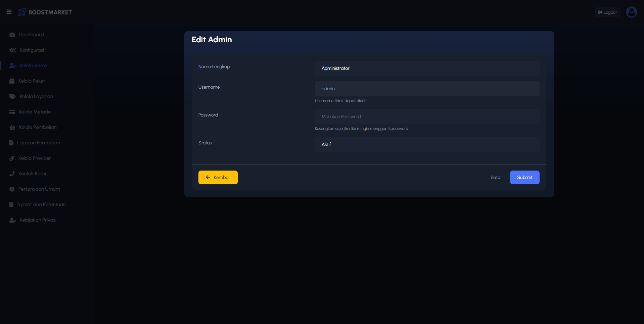The height and width of the screenshot is (324, 644).
Task: Toggle the hamburger sidebar menu icon
Action: pos(9,12)
